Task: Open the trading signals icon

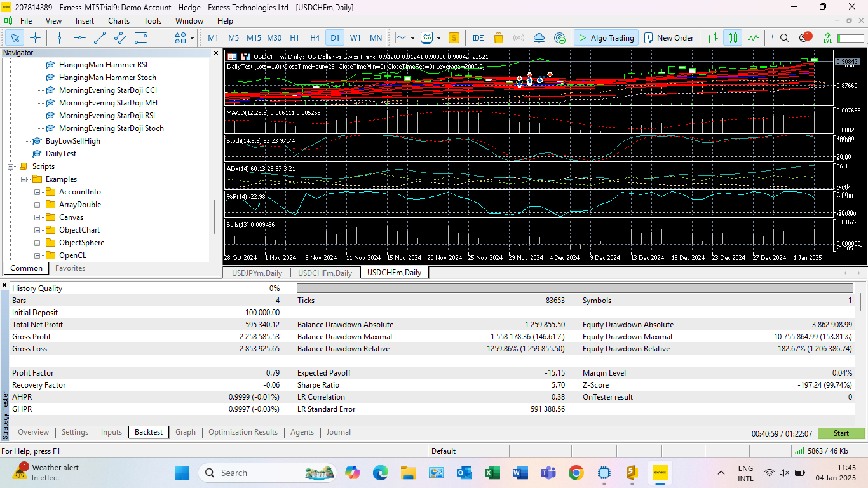Action: [x=519, y=38]
